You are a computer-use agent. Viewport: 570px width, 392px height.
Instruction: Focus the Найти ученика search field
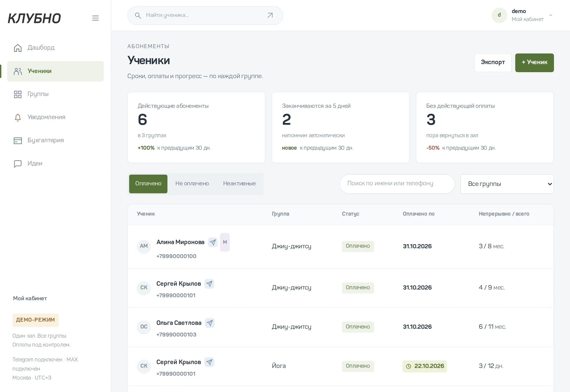click(x=205, y=15)
